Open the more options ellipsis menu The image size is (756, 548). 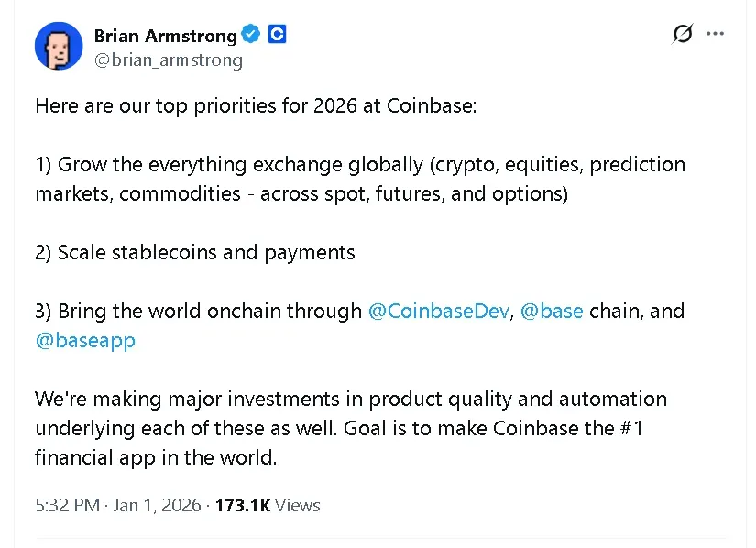coord(716,33)
